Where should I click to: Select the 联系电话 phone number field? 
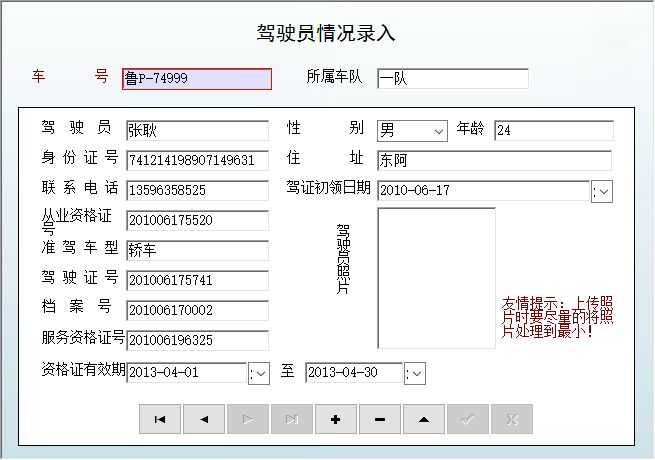click(197, 190)
